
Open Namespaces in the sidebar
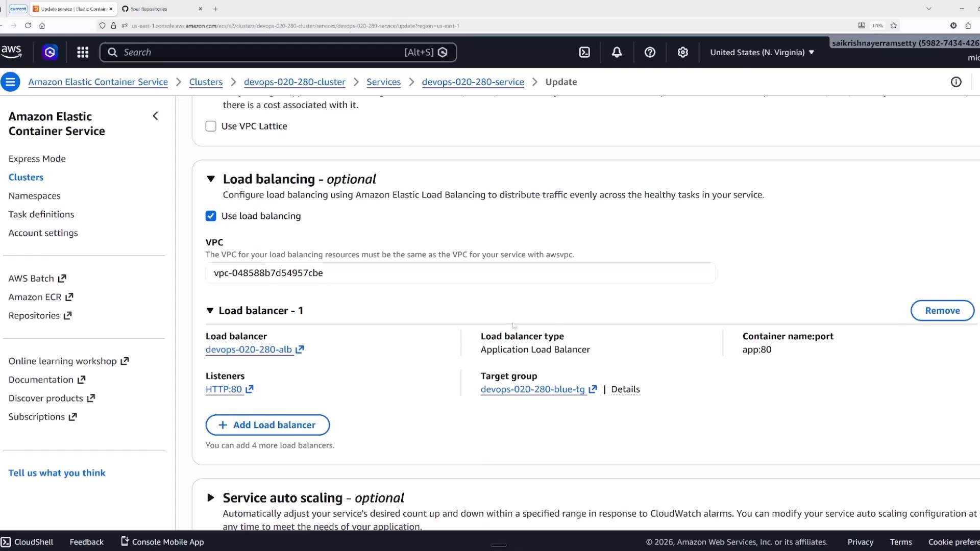34,196
